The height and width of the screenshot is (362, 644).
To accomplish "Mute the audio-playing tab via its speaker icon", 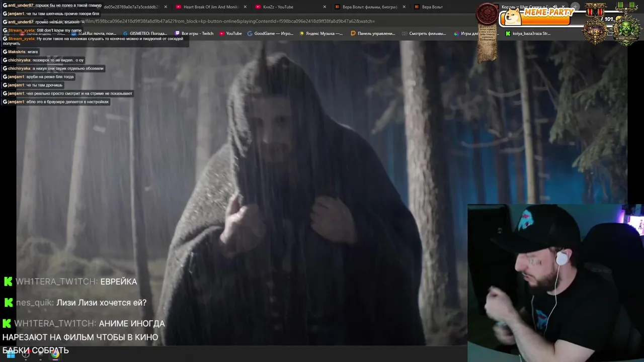I will pos(555,7).
